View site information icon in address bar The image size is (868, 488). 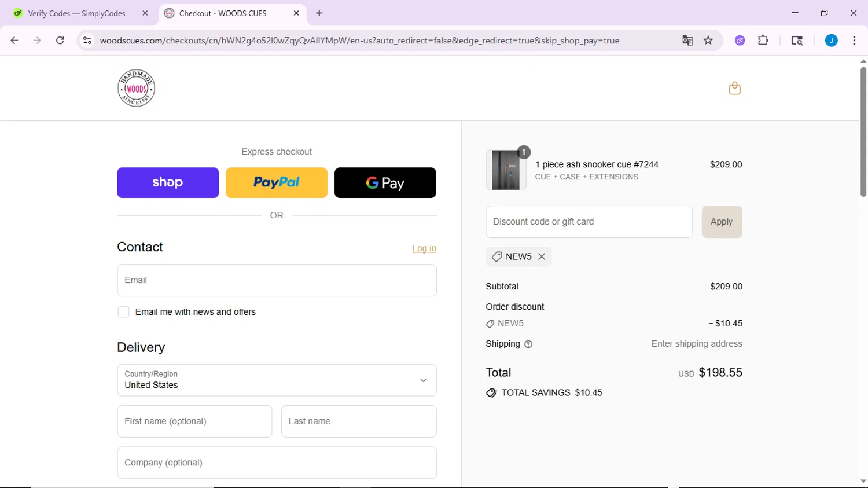[x=87, y=41]
